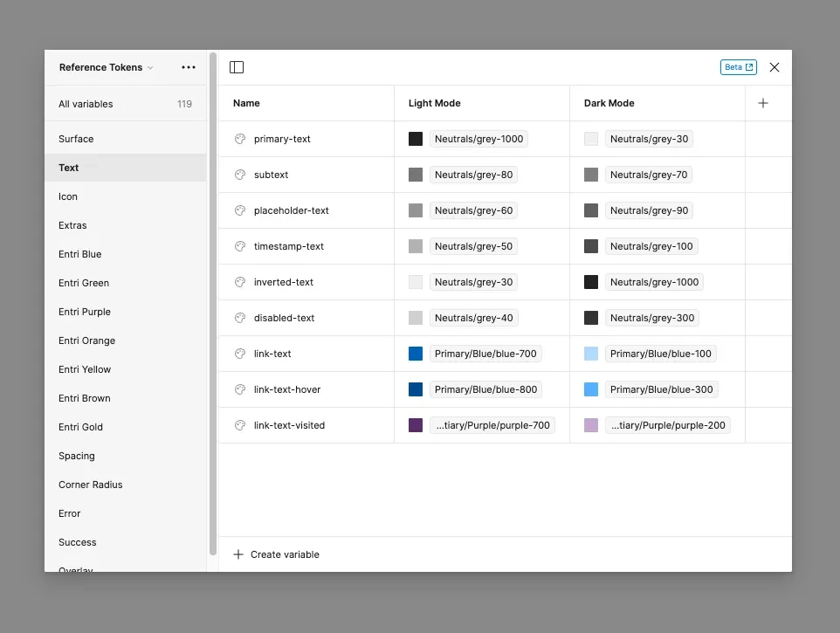Click purple-700 alias for link-text-visited
Viewport: 840px width, 633px height.
(492, 425)
